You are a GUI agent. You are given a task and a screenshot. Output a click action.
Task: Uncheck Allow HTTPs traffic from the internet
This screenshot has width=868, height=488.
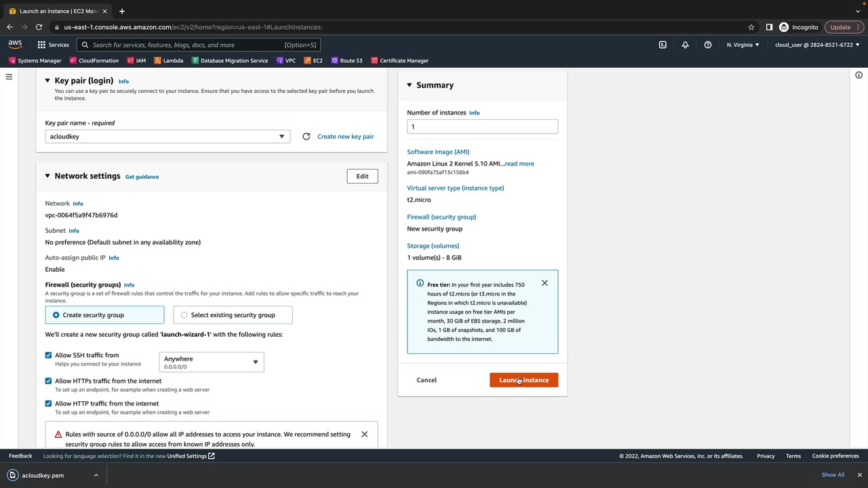point(48,381)
